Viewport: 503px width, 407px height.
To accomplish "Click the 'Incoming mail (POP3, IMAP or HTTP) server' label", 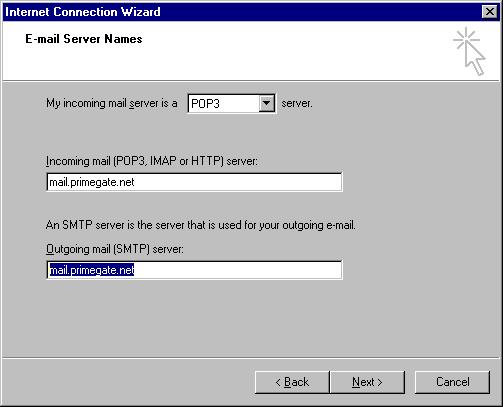I will [152, 161].
